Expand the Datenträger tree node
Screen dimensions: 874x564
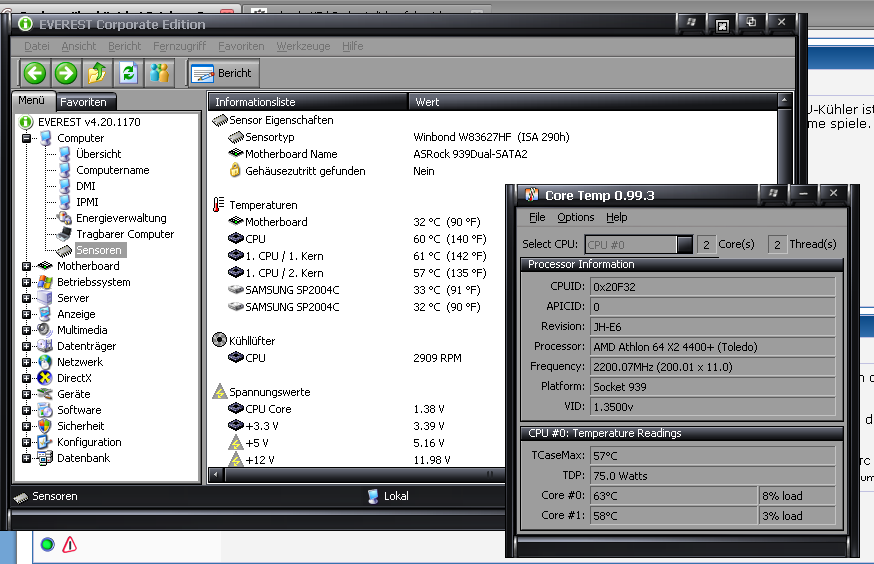point(26,346)
